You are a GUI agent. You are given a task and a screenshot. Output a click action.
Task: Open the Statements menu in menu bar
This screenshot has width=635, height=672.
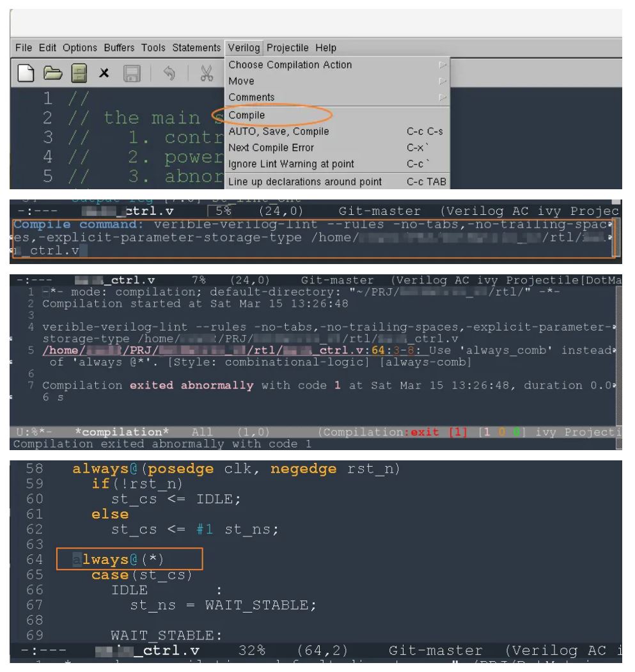[196, 48]
